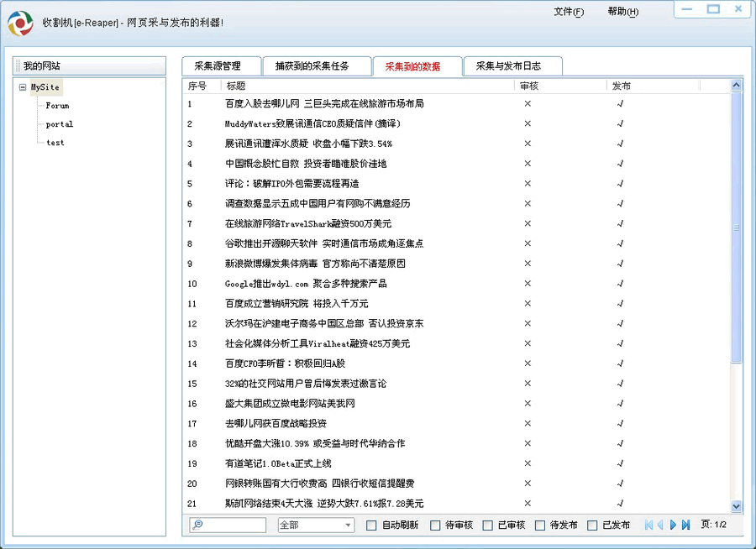
Task: Click the previous page arrow icon
Action: point(661,525)
